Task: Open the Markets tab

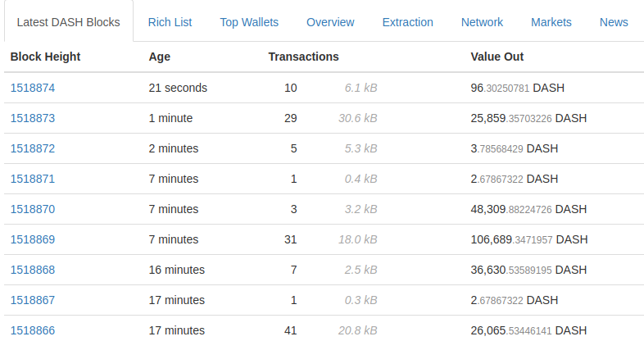Action: click(551, 22)
